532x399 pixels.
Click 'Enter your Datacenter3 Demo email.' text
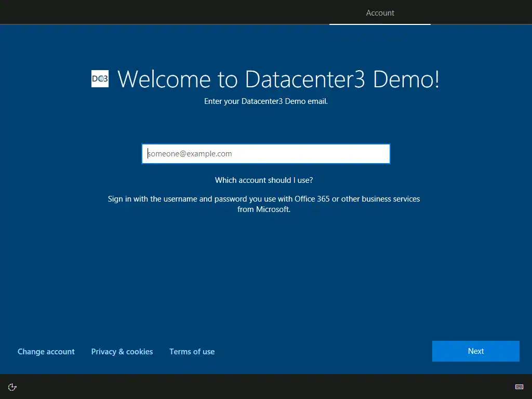(266, 101)
